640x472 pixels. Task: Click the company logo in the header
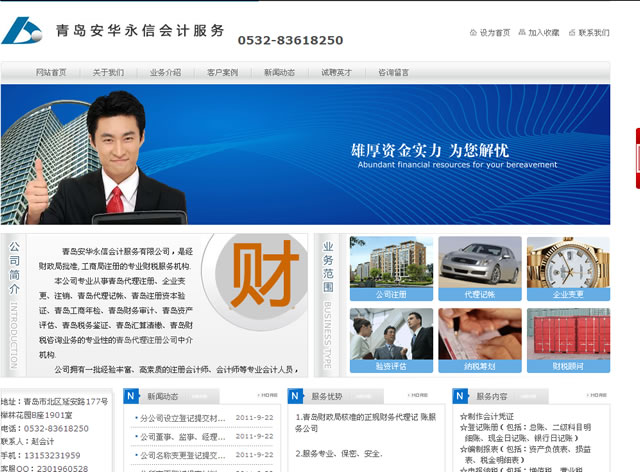click(22, 30)
